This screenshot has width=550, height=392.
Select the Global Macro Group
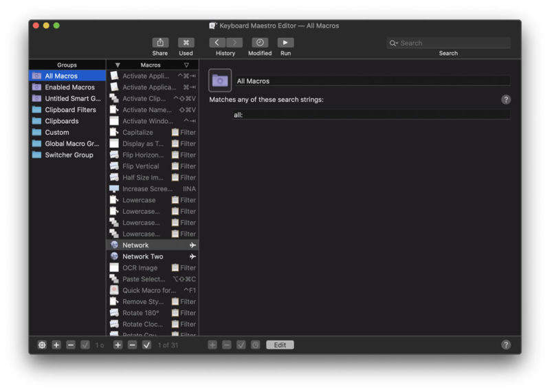[x=67, y=144]
